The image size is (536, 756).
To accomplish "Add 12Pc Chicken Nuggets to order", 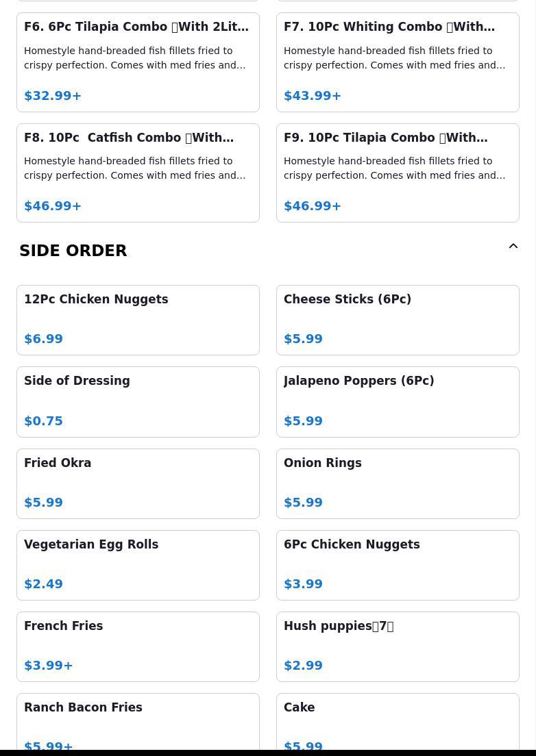I will (138, 320).
